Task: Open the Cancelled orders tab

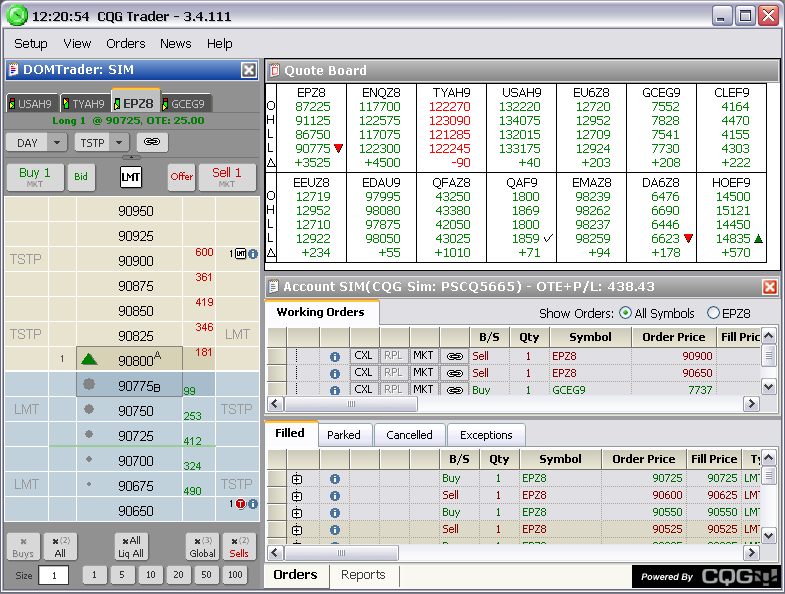Action: click(410, 435)
